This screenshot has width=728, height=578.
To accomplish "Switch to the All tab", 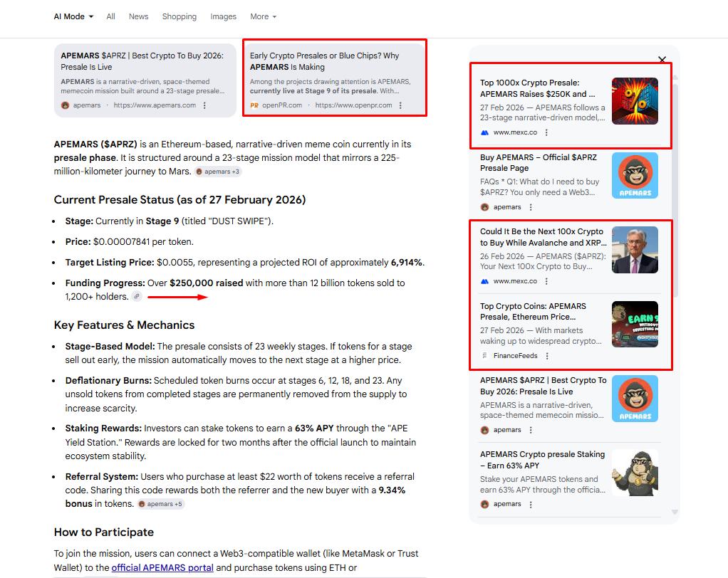I will click(x=110, y=16).
